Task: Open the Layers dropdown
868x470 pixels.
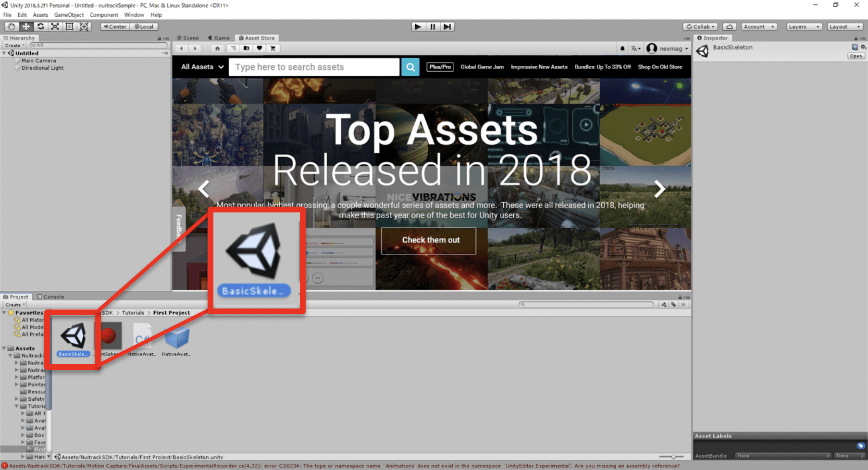Action: 804,27
